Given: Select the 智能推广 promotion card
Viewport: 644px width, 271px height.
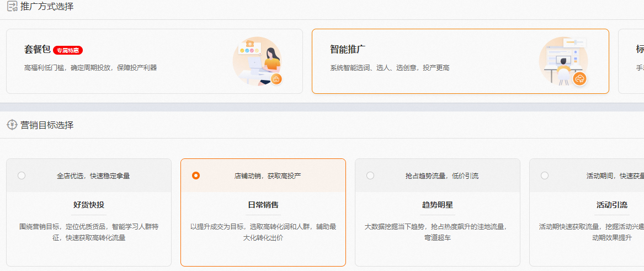Looking at the screenshot, I should click(x=460, y=61).
